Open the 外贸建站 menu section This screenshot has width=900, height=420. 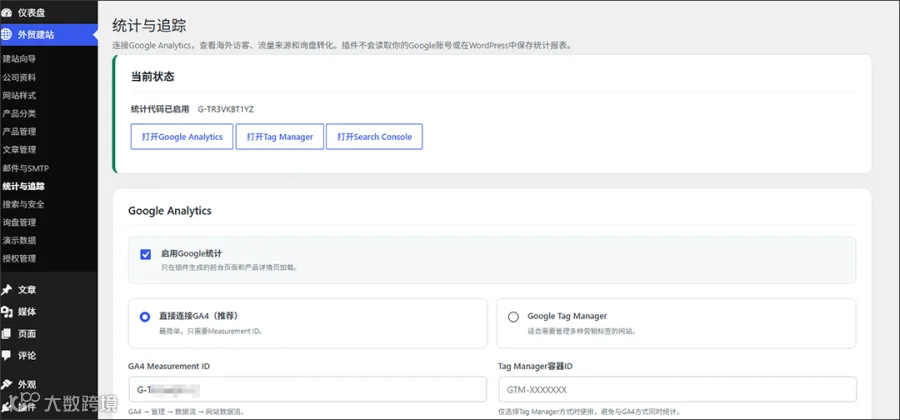[49, 34]
